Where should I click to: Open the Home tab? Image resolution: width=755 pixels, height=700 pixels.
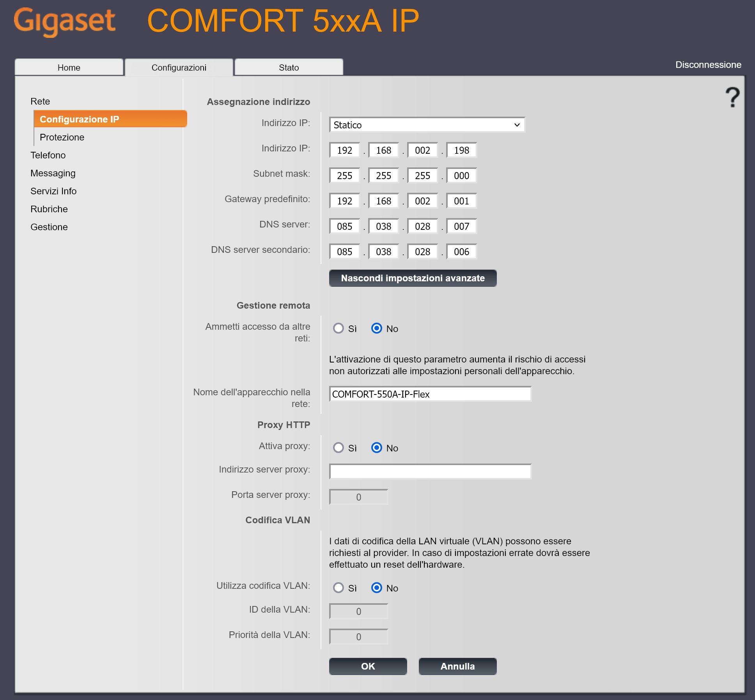click(69, 68)
